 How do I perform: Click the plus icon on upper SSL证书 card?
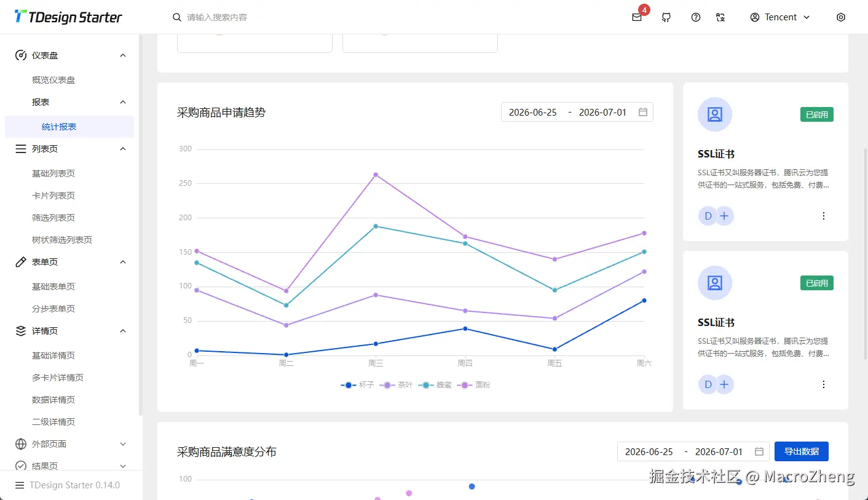coord(725,216)
